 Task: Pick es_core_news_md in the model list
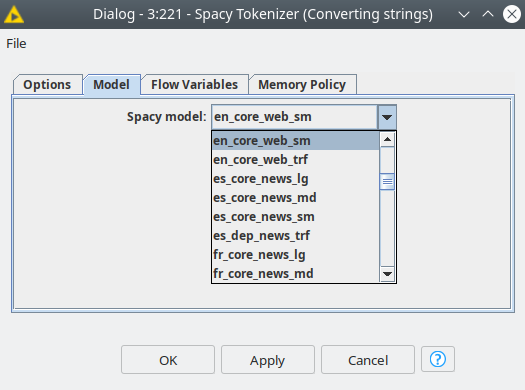(x=296, y=198)
